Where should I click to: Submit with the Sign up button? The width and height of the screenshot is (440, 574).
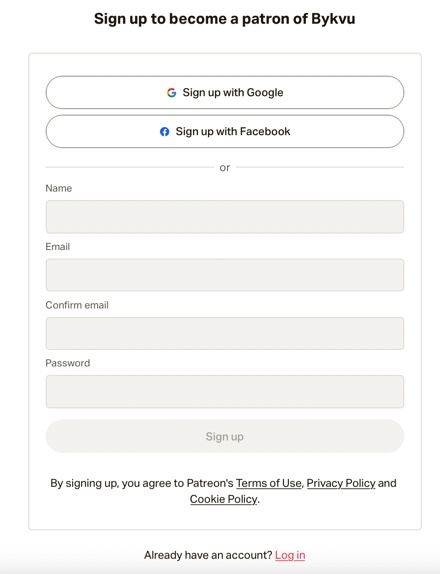pos(225,436)
